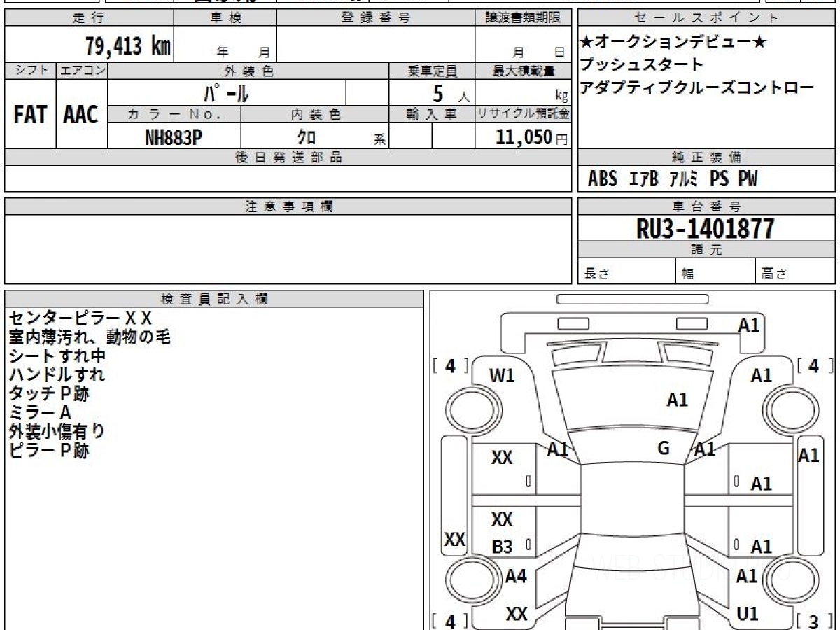
Task: Click the seating capacity value 5 人
Action: pos(451,93)
